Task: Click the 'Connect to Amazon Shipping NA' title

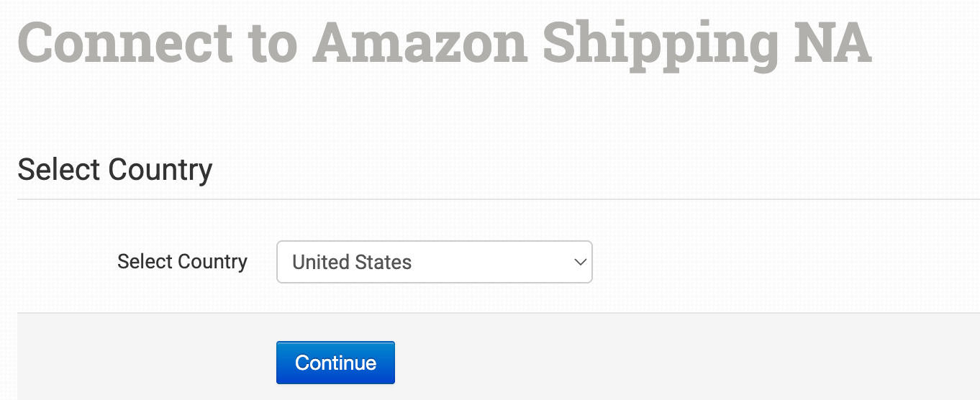Action: tap(444, 43)
